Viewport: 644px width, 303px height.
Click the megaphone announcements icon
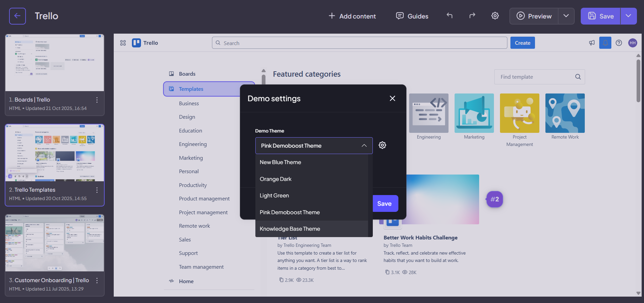tap(592, 43)
